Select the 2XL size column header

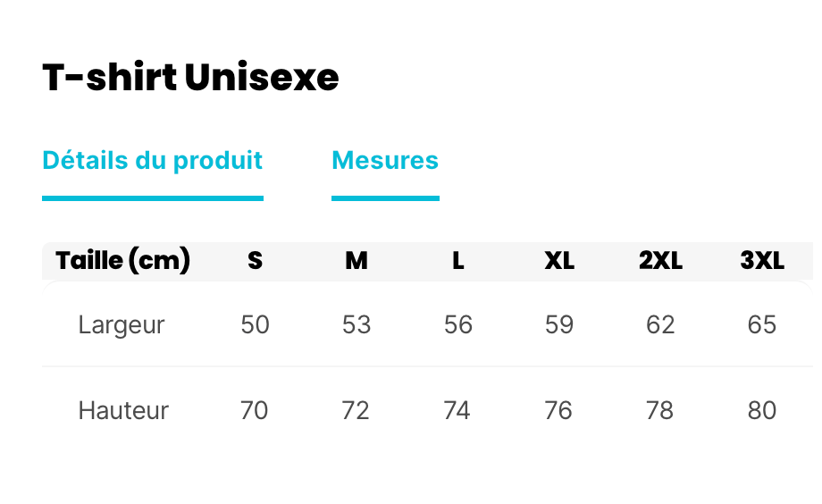click(x=660, y=261)
